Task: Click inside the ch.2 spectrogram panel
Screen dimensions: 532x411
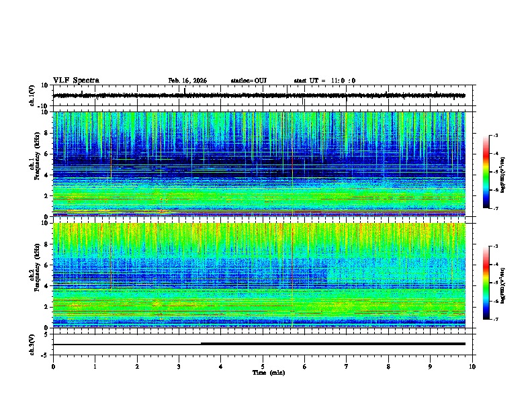Action: (259, 275)
